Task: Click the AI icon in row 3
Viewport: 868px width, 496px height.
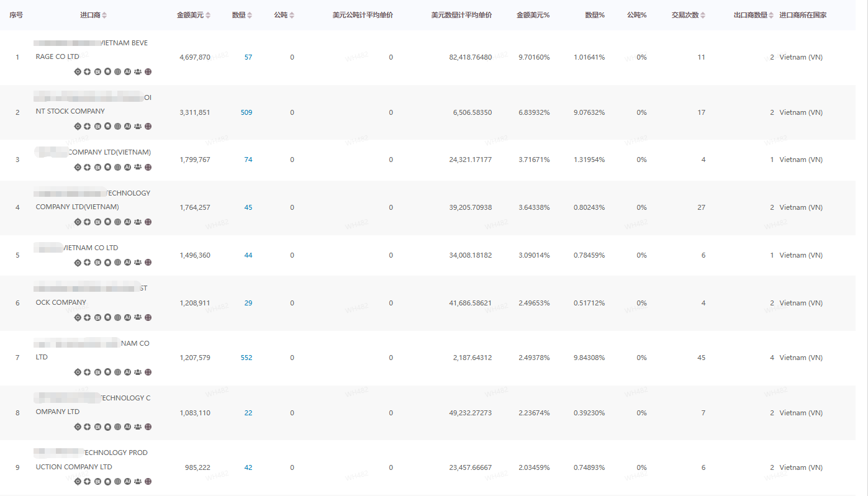Action: click(x=127, y=168)
